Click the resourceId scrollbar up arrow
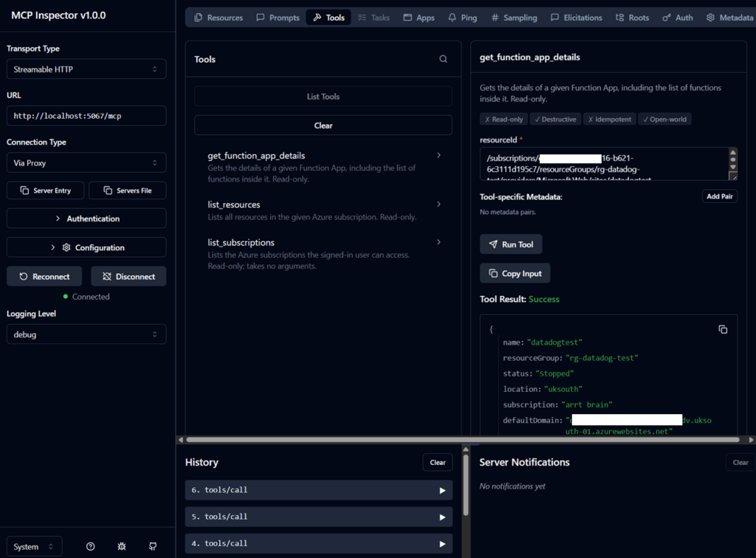Viewport: 756px width, 558px height. pos(733,152)
